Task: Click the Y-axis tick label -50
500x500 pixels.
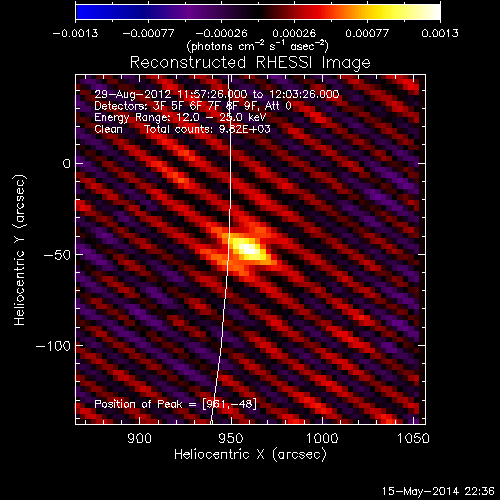Action: click(x=57, y=255)
